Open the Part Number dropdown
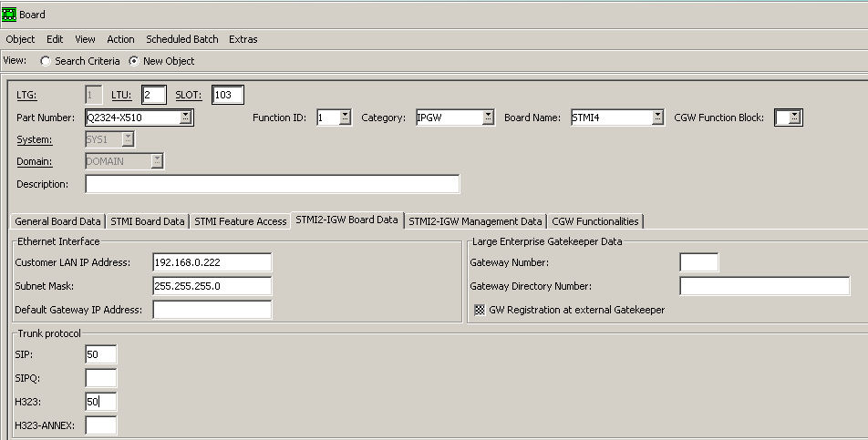The height and width of the screenshot is (440, 868). click(x=185, y=118)
